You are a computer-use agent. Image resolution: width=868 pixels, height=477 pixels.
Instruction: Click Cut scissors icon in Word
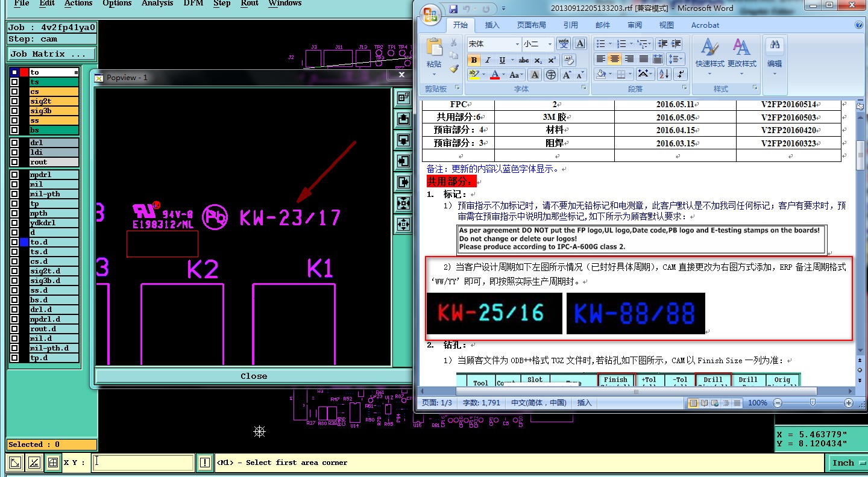tap(453, 43)
